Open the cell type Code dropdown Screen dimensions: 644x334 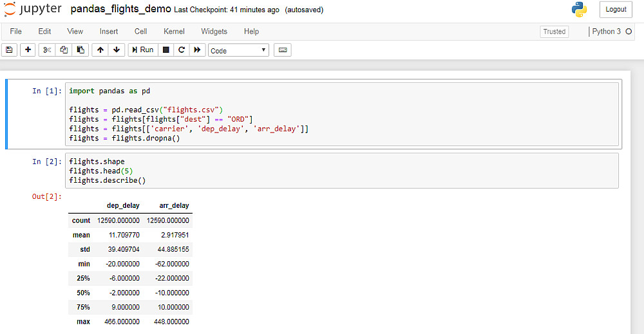(238, 50)
